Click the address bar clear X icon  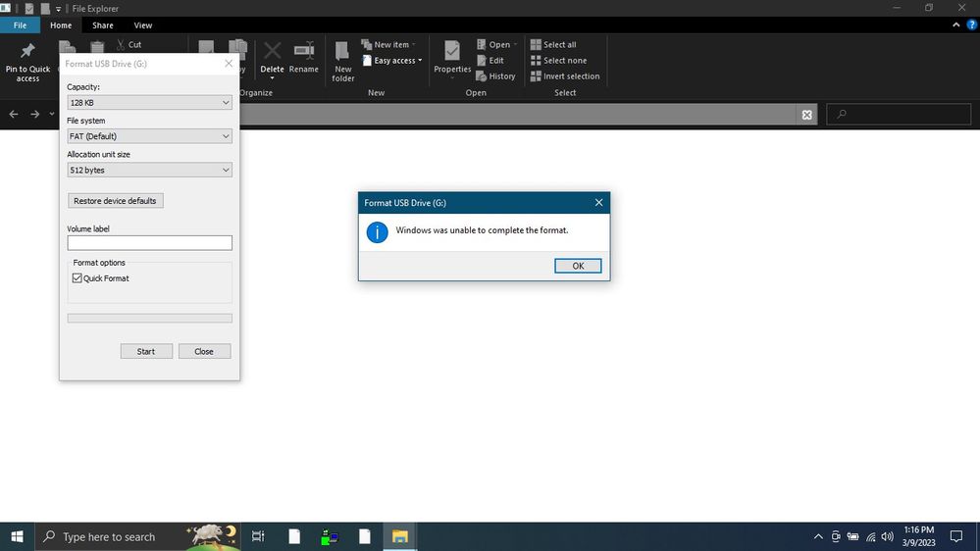pyautogui.click(x=807, y=115)
